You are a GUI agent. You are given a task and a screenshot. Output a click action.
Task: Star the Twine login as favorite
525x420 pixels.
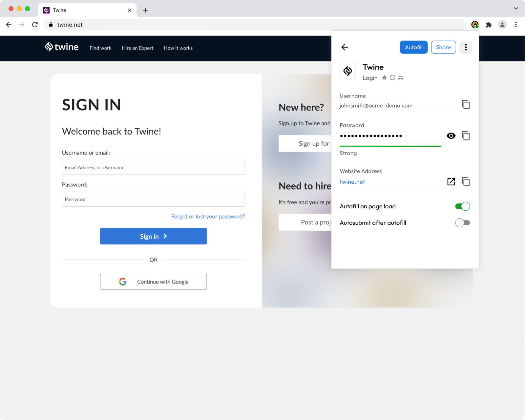click(x=384, y=77)
